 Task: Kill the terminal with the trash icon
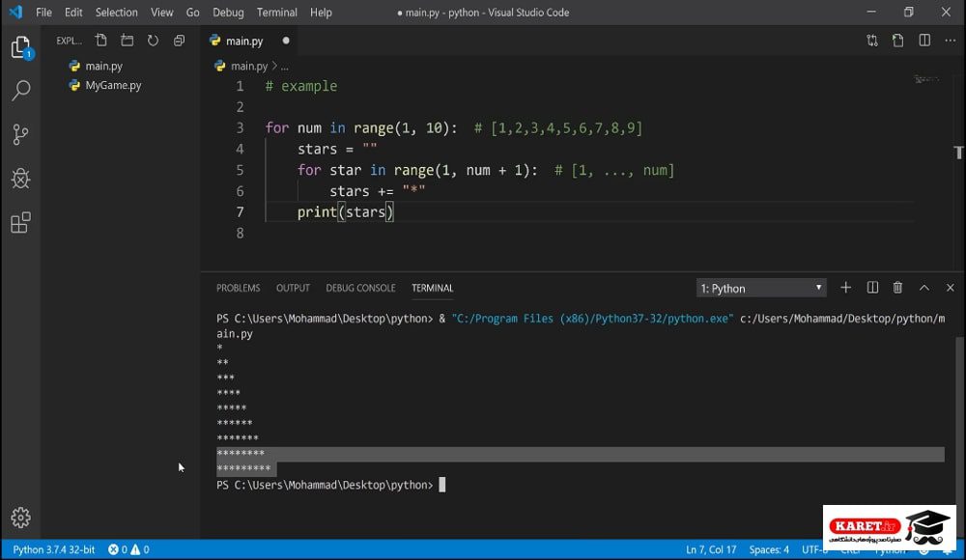897,288
